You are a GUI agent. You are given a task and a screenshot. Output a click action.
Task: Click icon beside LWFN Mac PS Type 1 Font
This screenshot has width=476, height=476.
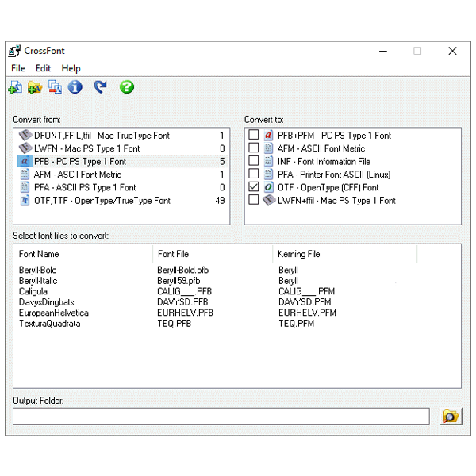coord(25,148)
